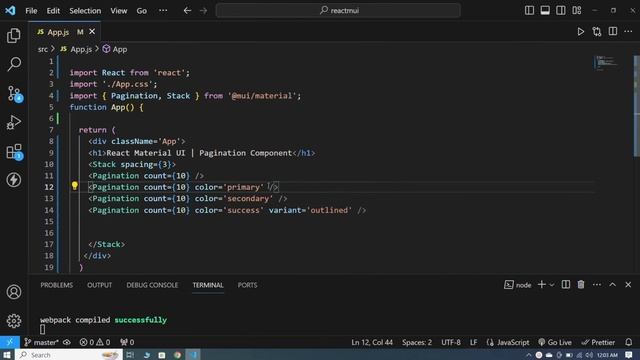The width and height of the screenshot is (640, 360).
Task: Open the Search view in activity bar
Action: [x=14, y=64]
